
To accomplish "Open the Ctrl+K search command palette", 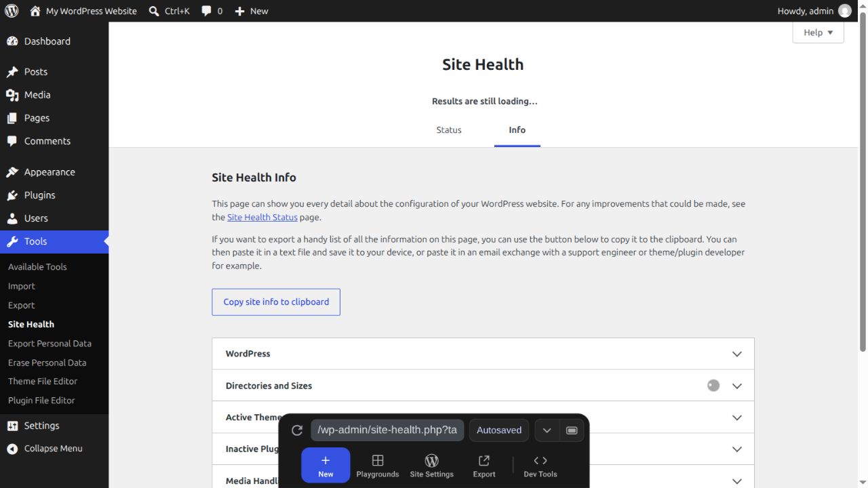I will pyautogui.click(x=169, y=11).
